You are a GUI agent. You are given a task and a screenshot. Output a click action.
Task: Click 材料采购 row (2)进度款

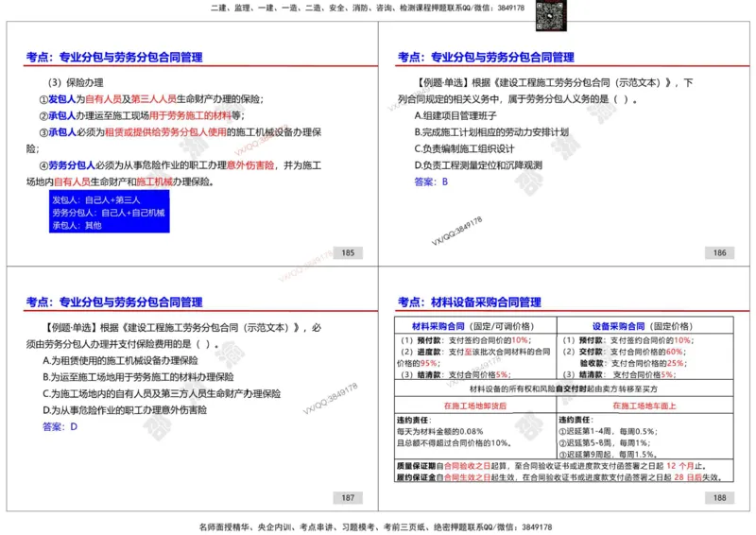coord(473,357)
